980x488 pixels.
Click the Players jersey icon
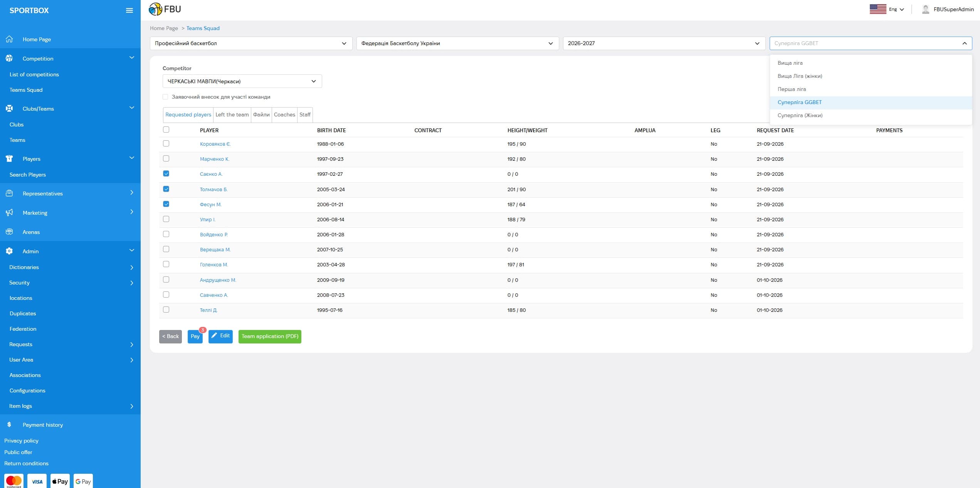(x=9, y=158)
